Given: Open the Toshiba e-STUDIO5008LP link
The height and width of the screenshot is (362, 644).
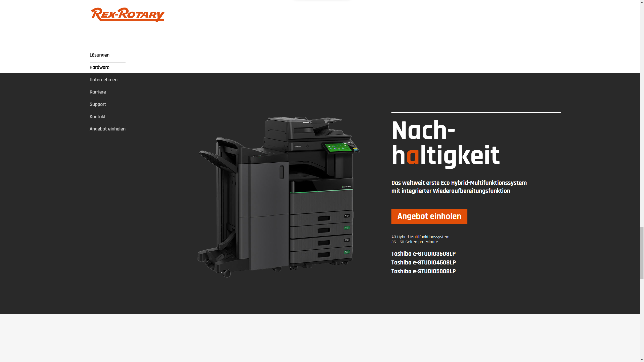Looking at the screenshot, I should (x=423, y=271).
